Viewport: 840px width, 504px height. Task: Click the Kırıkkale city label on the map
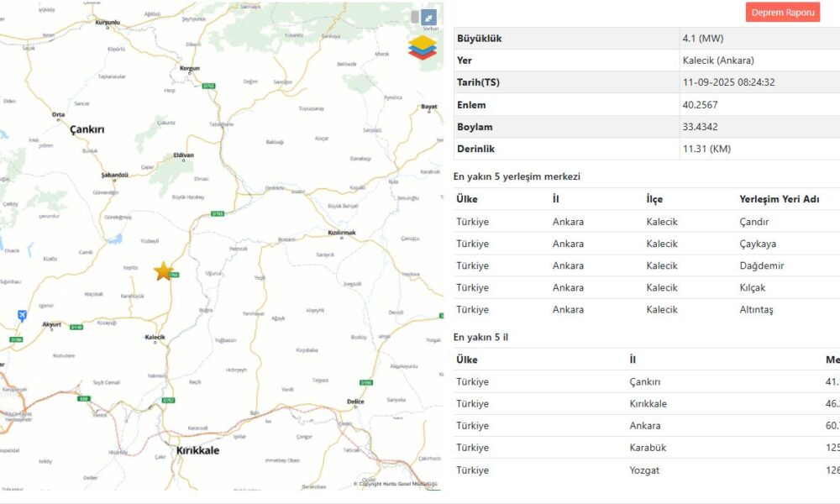[197, 450]
